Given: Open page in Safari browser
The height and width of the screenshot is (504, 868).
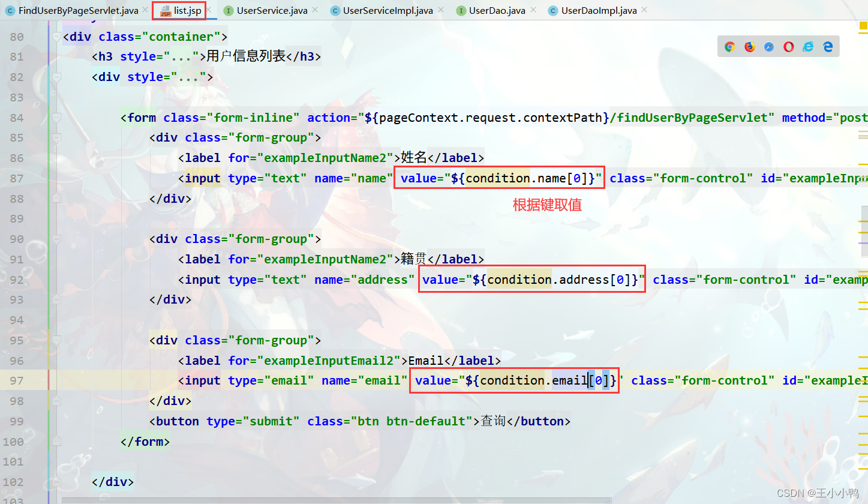Looking at the screenshot, I should (x=769, y=47).
